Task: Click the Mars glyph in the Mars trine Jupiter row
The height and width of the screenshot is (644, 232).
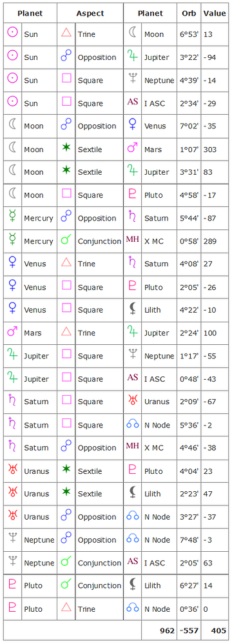Action: coord(13,333)
